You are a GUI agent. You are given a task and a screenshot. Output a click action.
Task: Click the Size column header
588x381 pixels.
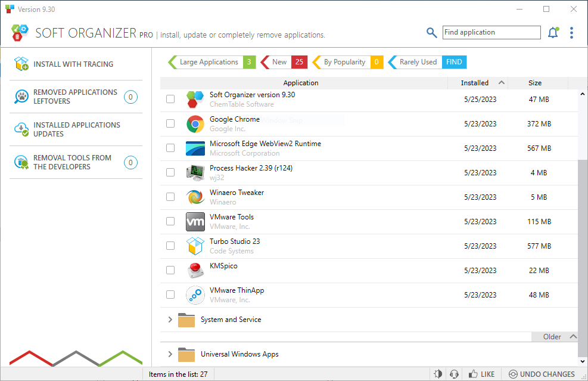click(x=538, y=83)
